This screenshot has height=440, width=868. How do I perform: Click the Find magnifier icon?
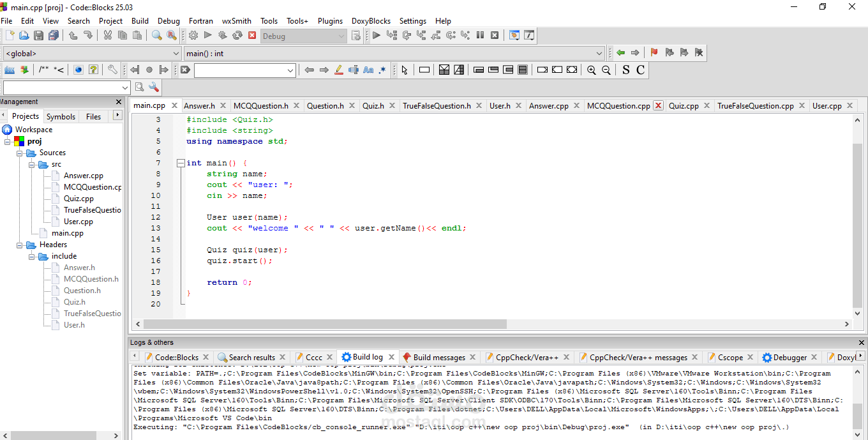(x=156, y=36)
